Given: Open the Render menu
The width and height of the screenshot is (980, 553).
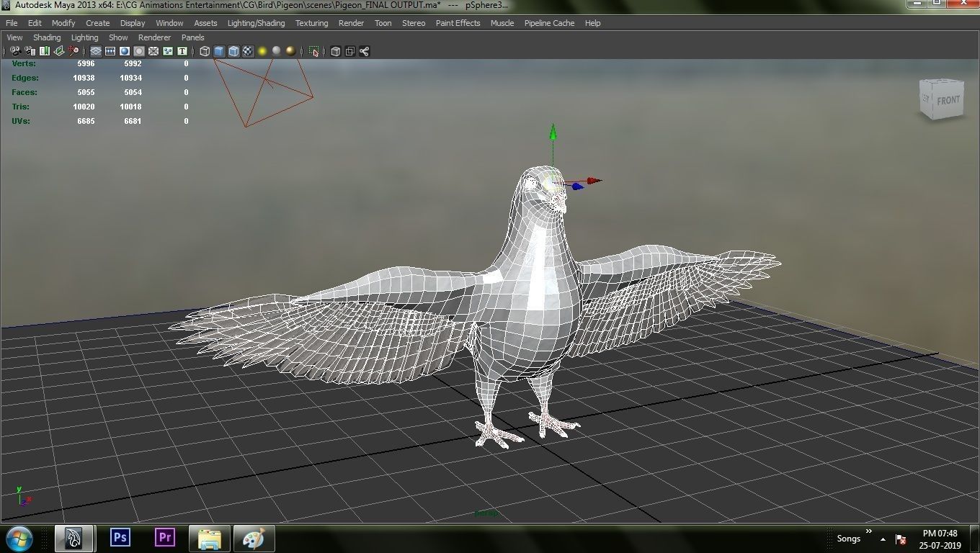Looking at the screenshot, I should click(351, 23).
